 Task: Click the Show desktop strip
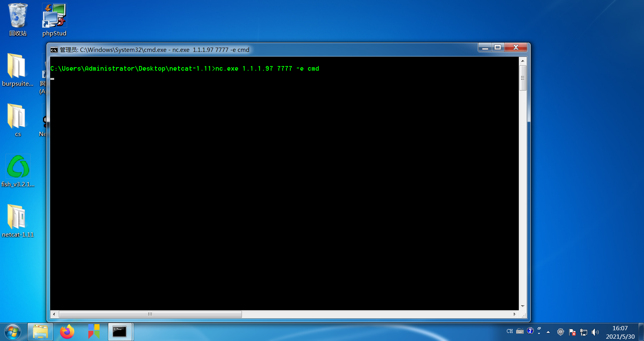coord(641,332)
